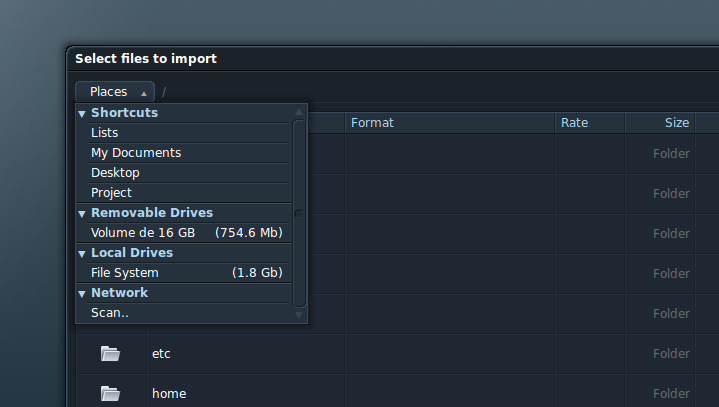Collapse the Network section triangle
719x407 pixels.
pos(82,294)
